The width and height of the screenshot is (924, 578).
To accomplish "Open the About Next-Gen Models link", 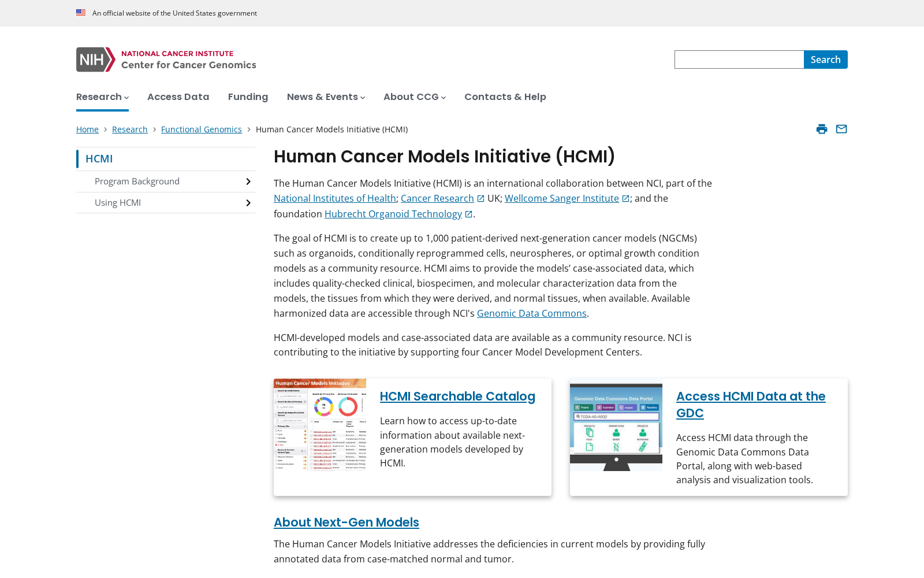I will 346,523.
